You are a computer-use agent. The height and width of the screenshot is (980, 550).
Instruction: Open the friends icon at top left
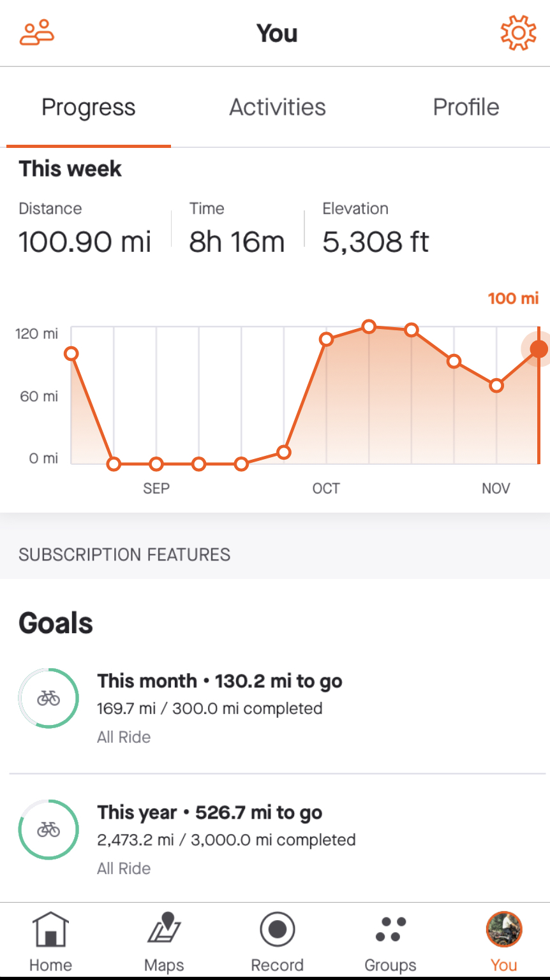click(37, 33)
